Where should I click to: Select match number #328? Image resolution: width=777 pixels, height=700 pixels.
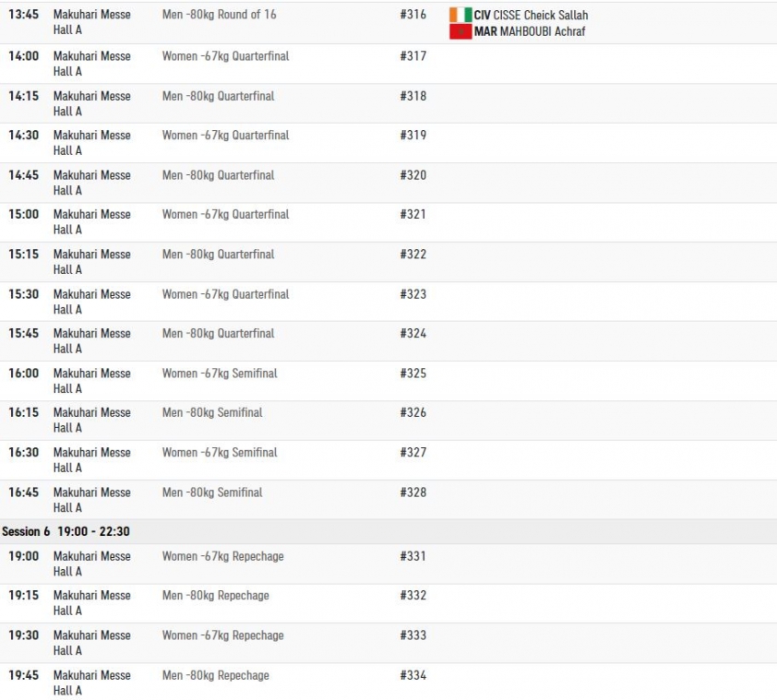(413, 492)
